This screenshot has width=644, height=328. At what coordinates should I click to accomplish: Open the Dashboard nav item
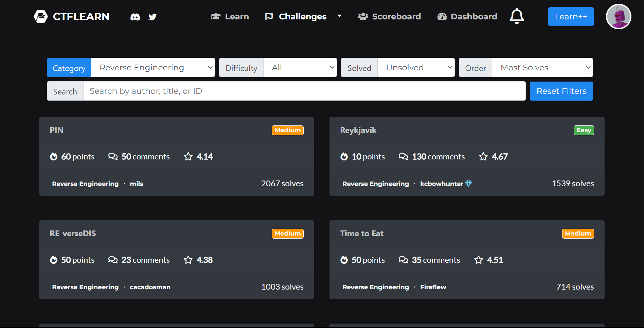[467, 17]
